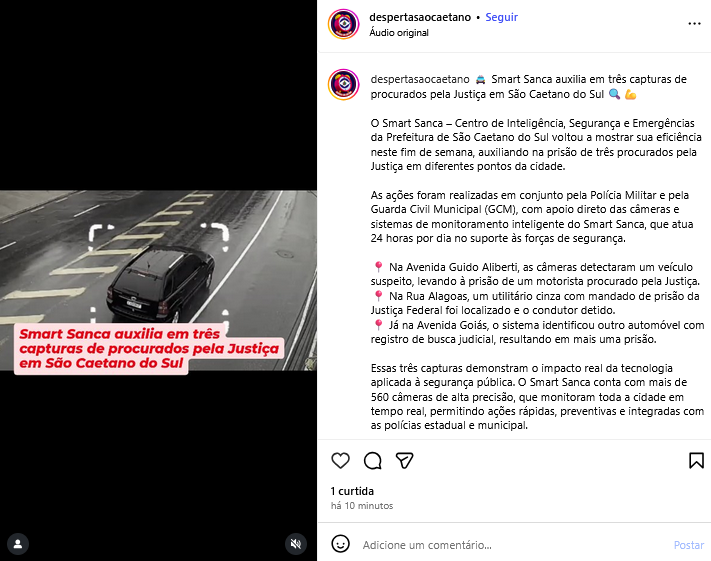
Task: Focus the 'Adicione um comentário' field
Action: 512,545
